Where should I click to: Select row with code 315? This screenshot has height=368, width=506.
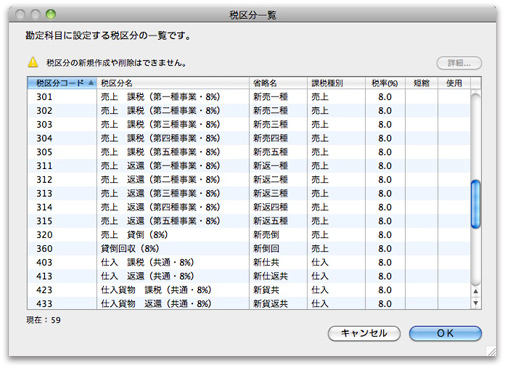[x=249, y=221]
